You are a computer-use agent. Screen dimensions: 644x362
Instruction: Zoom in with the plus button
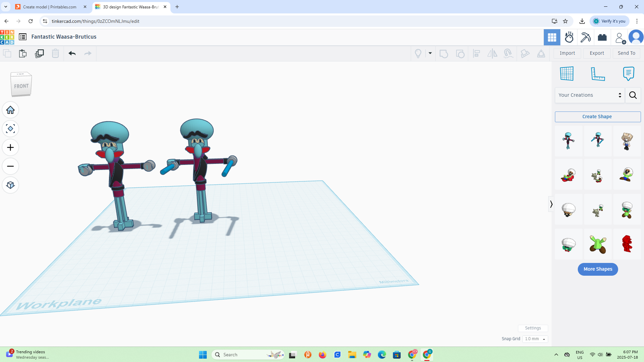tap(10, 147)
